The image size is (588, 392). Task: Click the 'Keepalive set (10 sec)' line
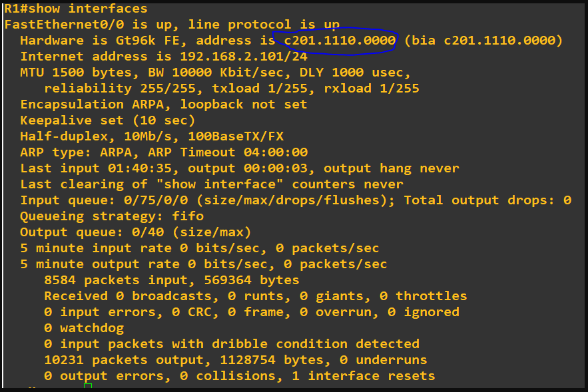click(x=108, y=120)
